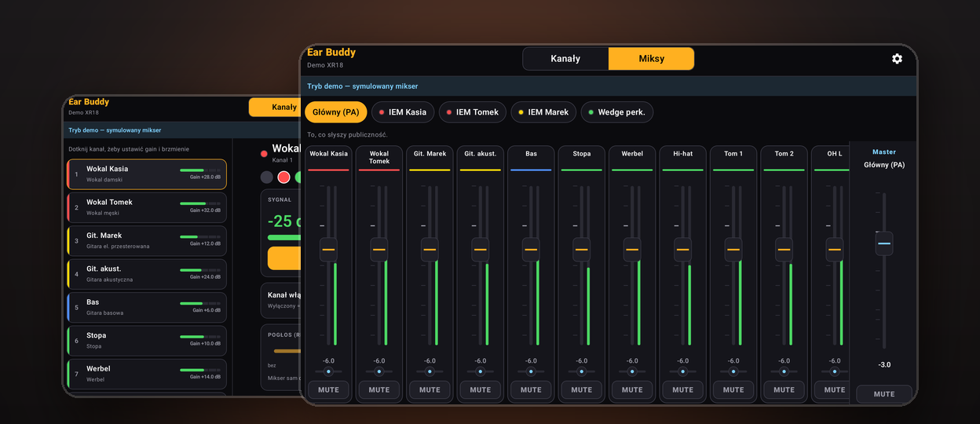Switch to Kanały tab in front window
The image size is (980, 424).
click(565, 59)
